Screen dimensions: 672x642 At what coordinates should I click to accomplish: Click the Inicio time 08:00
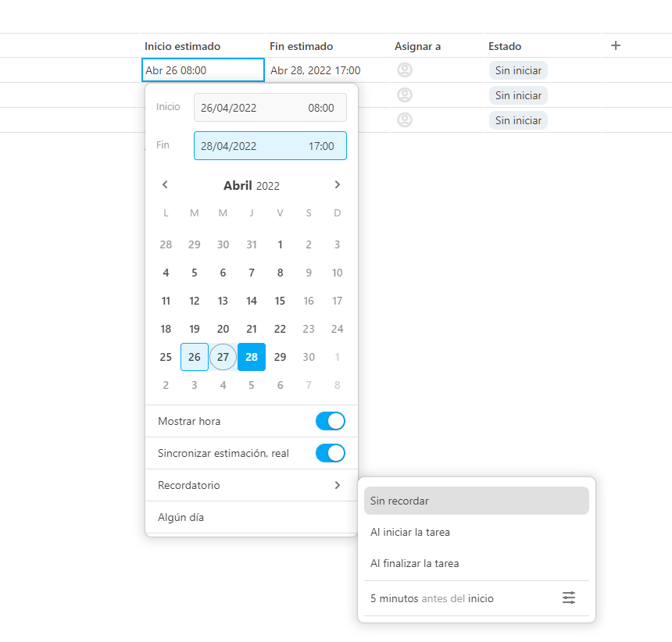tap(321, 108)
